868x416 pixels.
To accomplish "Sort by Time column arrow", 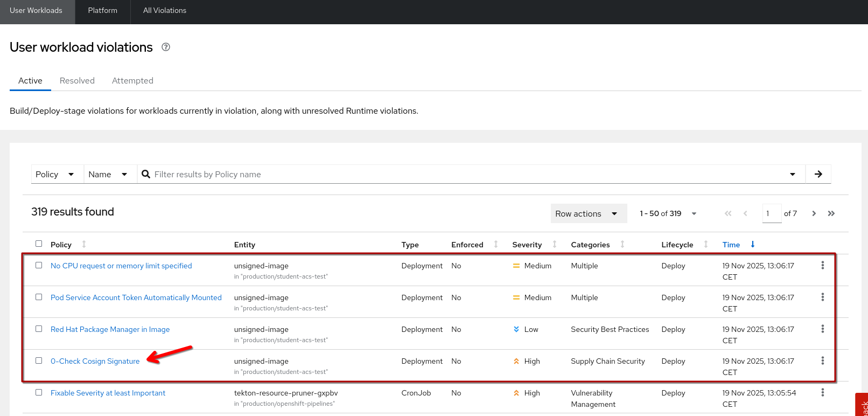I will pos(752,245).
